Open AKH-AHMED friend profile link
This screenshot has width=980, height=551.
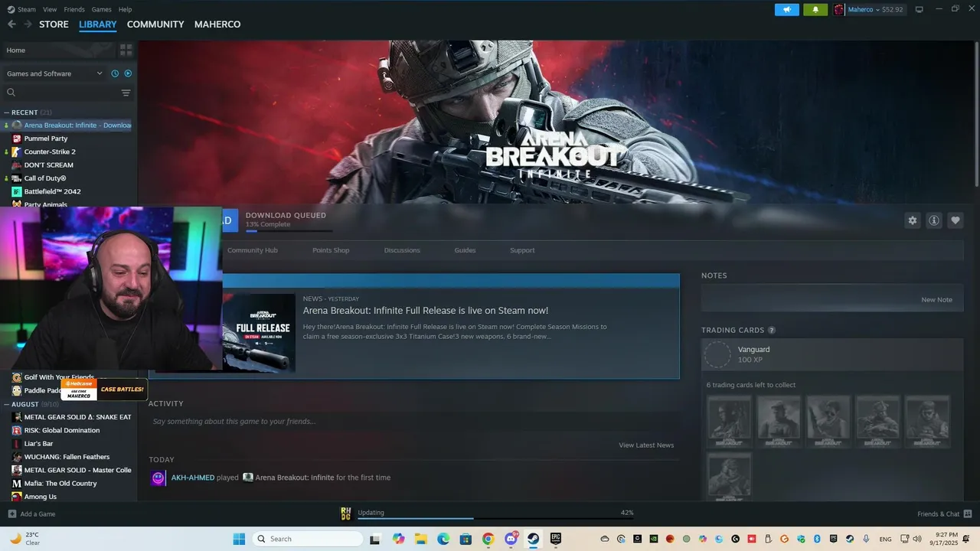pyautogui.click(x=193, y=478)
